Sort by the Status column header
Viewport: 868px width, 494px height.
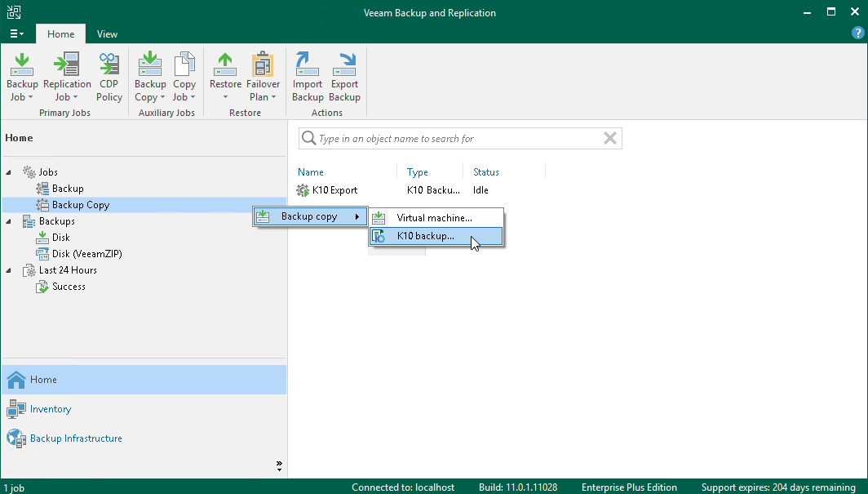point(486,172)
